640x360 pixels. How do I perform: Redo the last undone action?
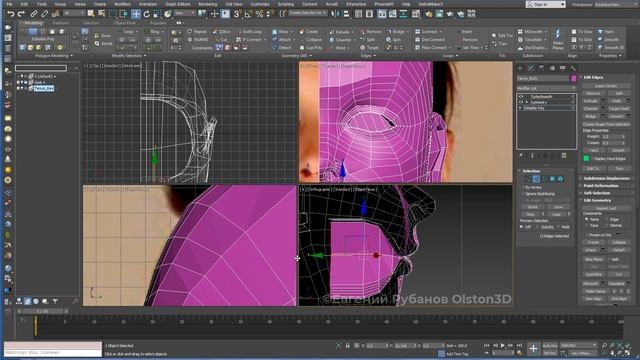[21, 14]
